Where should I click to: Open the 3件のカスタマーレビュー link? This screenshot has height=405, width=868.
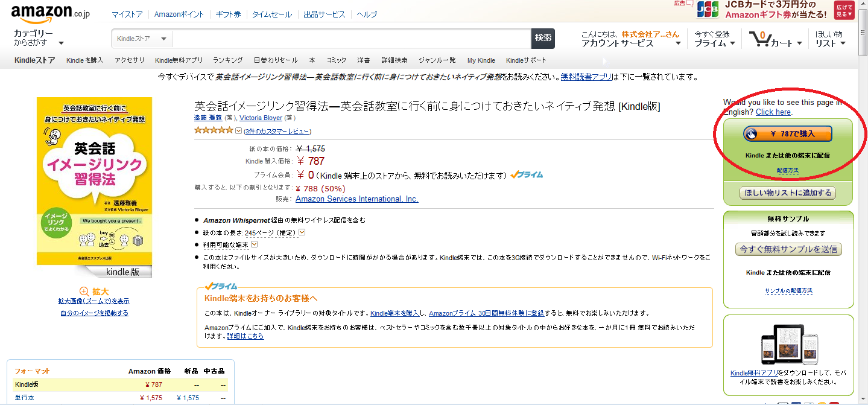pyautogui.click(x=277, y=132)
